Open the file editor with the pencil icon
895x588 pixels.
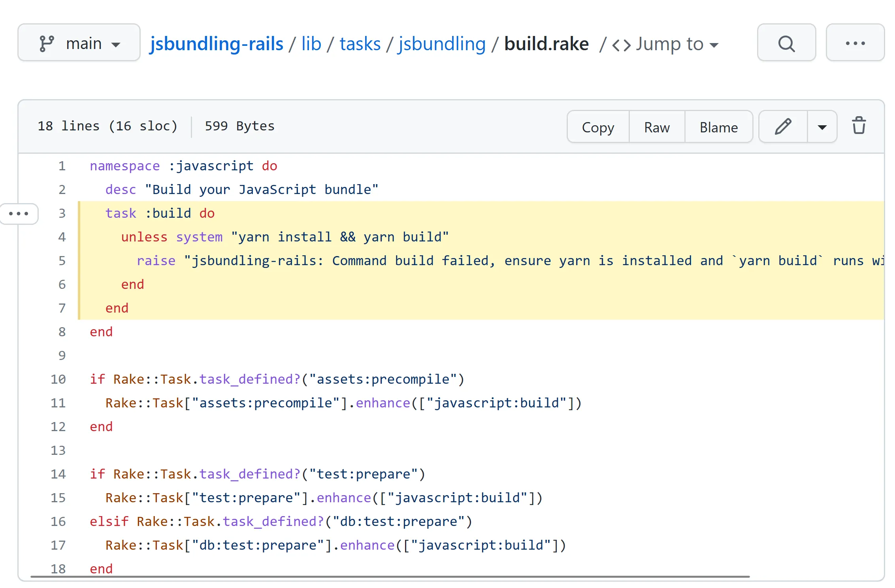pyautogui.click(x=782, y=126)
